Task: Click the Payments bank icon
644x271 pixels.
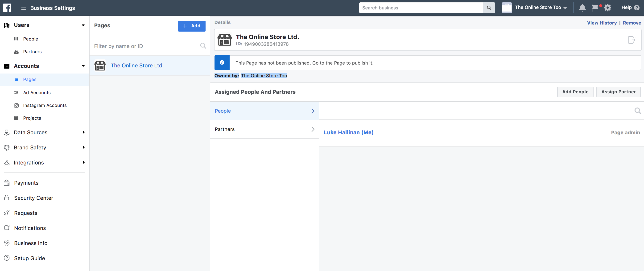Action: pos(7,183)
